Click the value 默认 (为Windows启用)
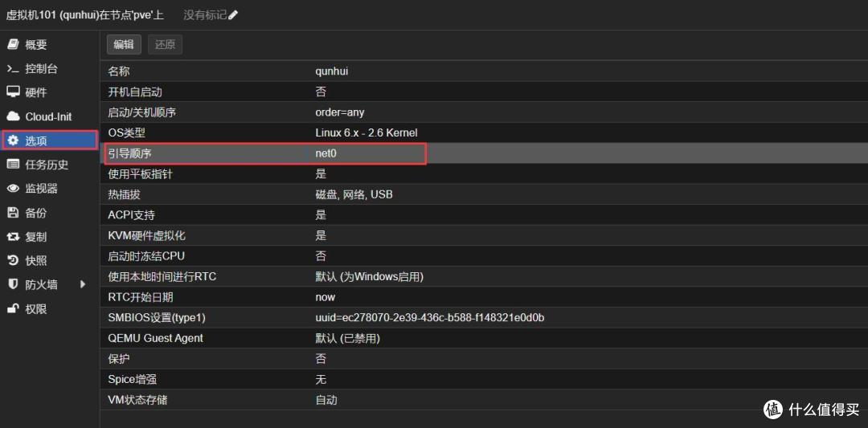This screenshot has height=428, width=868. point(369,276)
